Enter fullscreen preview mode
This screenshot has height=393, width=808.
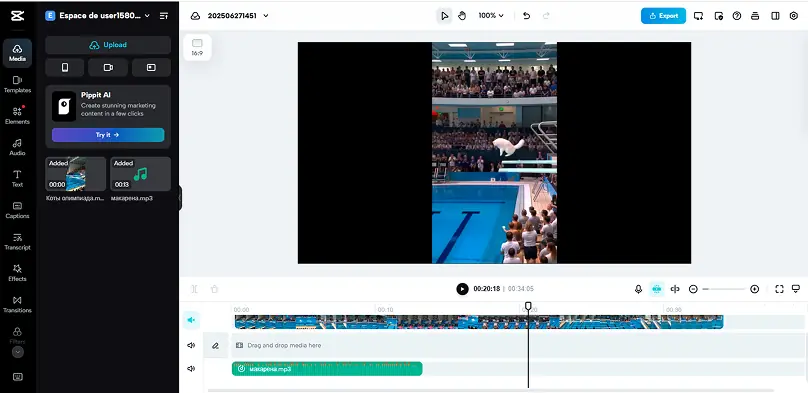click(x=779, y=289)
